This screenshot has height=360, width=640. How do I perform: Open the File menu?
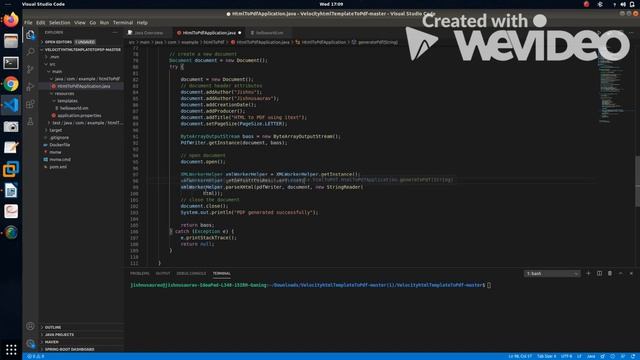28,23
